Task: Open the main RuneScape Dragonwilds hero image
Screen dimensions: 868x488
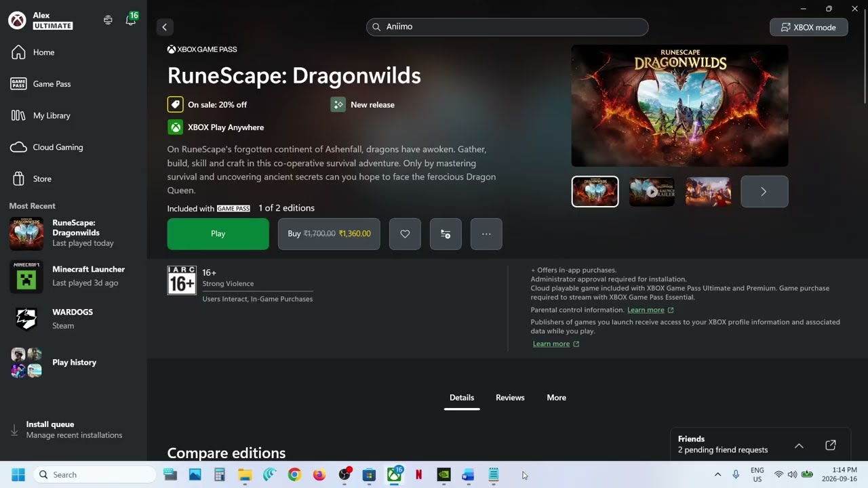Action: pyautogui.click(x=679, y=106)
